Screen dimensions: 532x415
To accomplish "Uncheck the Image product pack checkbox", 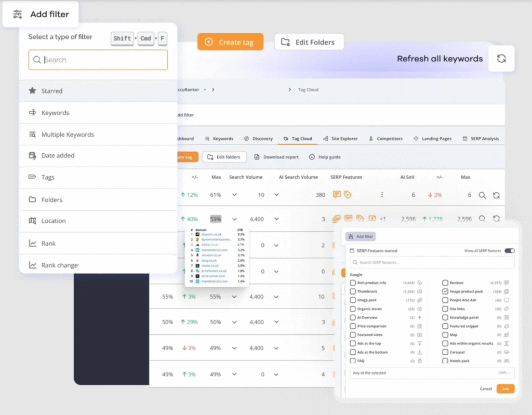I will [x=445, y=291].
